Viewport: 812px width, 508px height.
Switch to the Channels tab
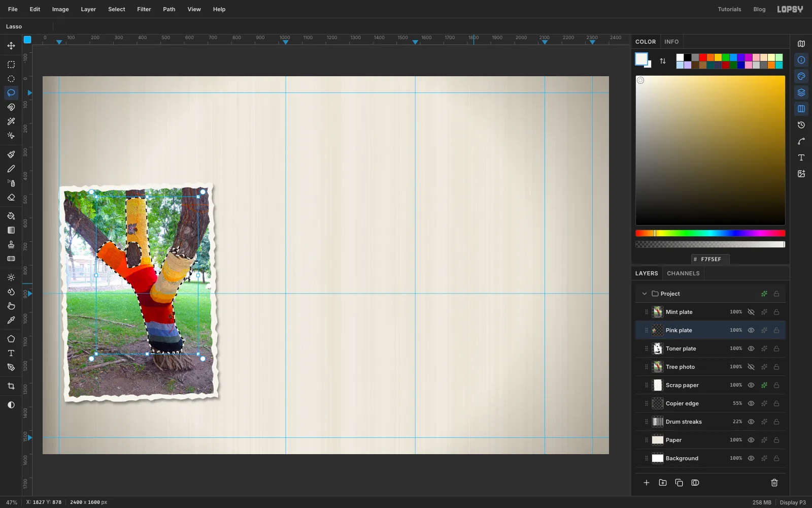[683, 273]
